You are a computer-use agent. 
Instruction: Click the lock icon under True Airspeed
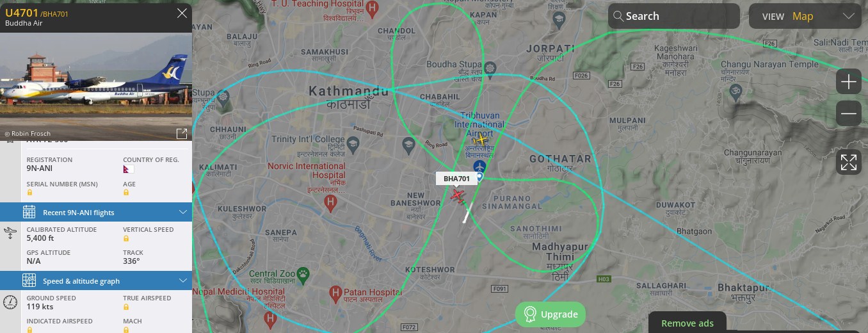126,307
